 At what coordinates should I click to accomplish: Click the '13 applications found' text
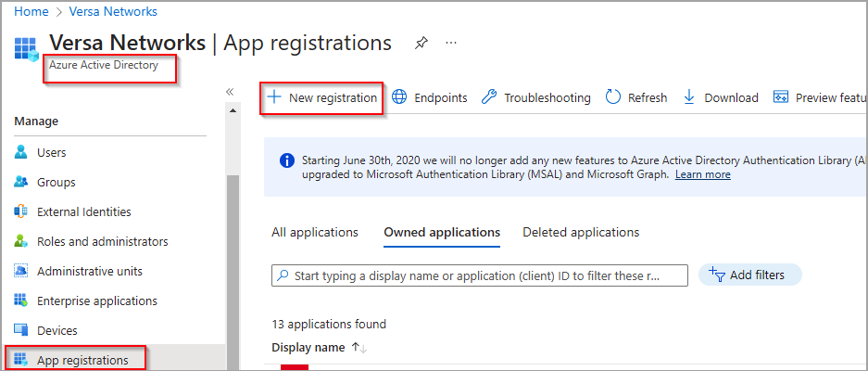pos(329,324)
